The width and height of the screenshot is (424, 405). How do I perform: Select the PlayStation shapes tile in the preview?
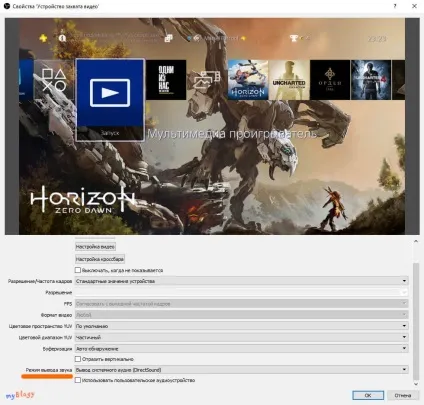pos(54,80)
